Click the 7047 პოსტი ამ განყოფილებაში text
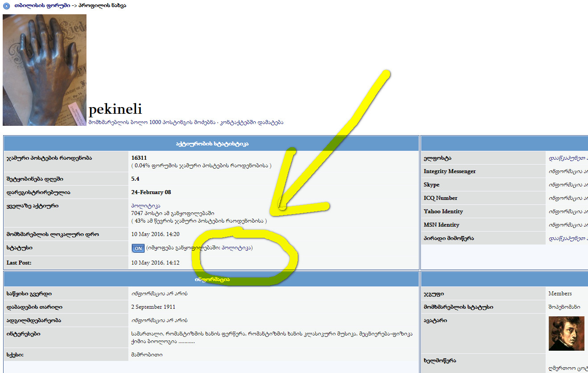This screenshot has width=588, height=373. [173, 213]
